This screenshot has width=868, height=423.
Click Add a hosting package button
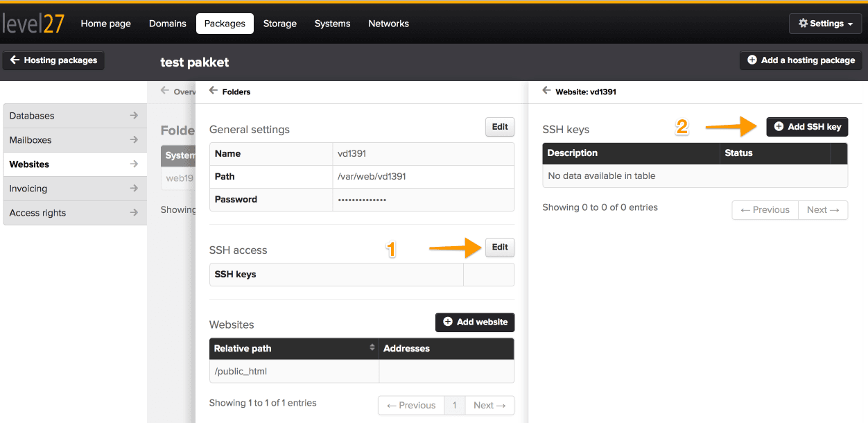tap(801, 60)
